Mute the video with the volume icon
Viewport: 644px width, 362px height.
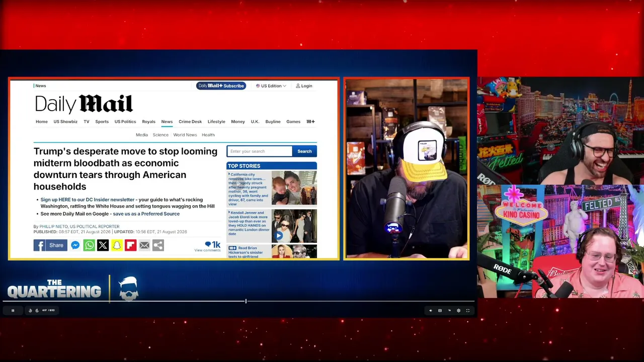[430, 311]
